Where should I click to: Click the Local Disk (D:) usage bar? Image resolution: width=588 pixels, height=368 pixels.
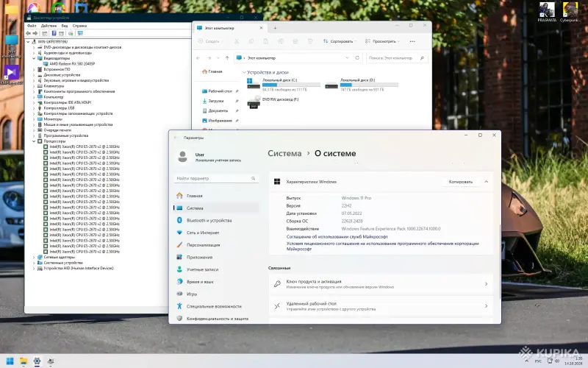tap(369, 85)
